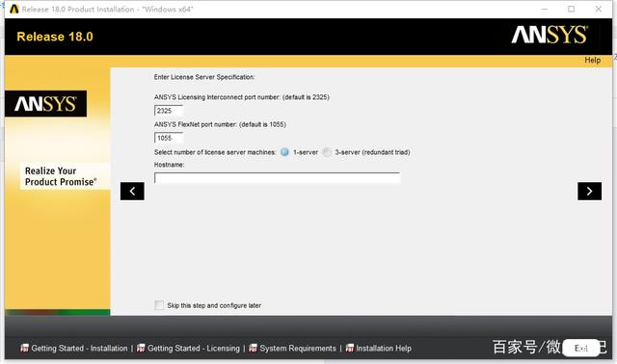Click the 'Hostname:' label
The image size is (617, 364).
170,165
